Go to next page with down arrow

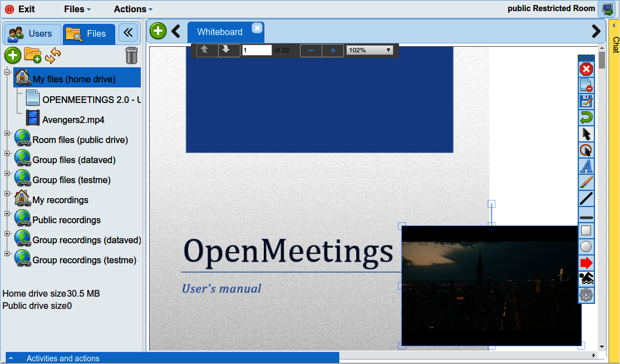tap(229, 50)
